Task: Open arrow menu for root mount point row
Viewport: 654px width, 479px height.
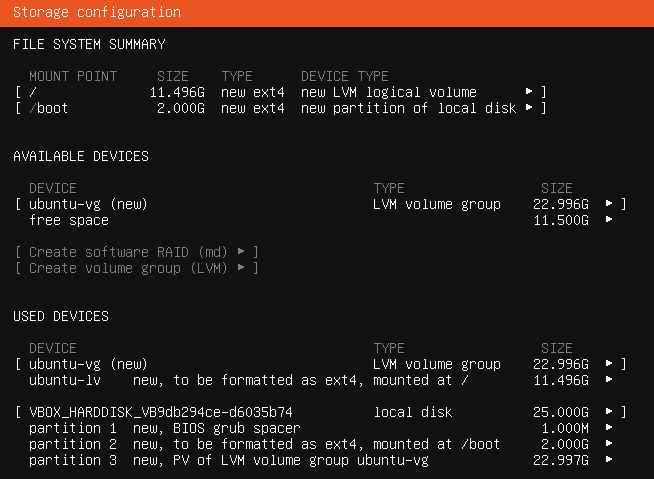Action: 529,91
